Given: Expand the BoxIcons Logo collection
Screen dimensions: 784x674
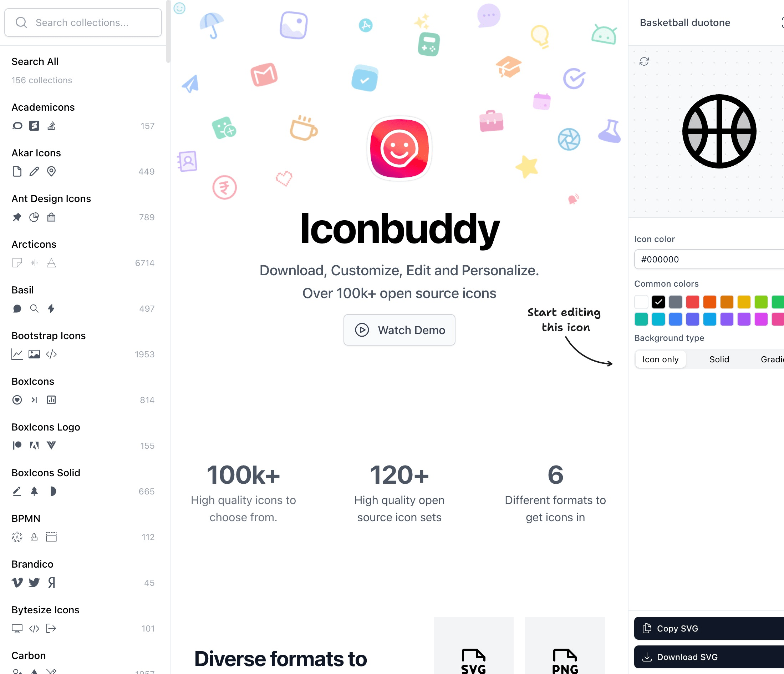Looking at the screenshot, I should point(45,427).
